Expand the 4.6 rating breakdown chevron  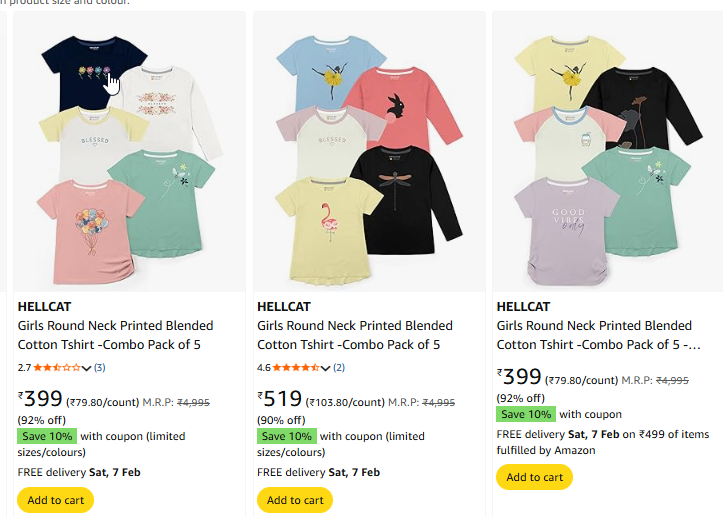(327, 368)
